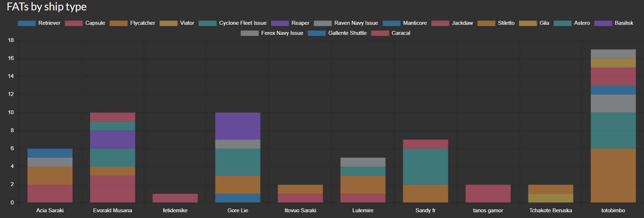
Task: Click the bottom orange segment of totobimbo's bar
Action: tap(613, 176)
